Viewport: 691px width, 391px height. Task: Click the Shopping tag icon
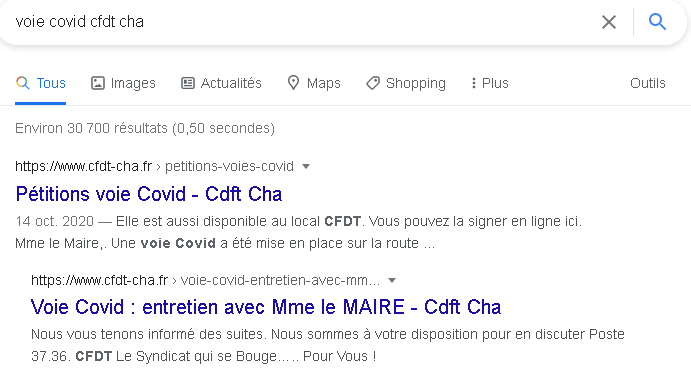click(x=373, y=83)
